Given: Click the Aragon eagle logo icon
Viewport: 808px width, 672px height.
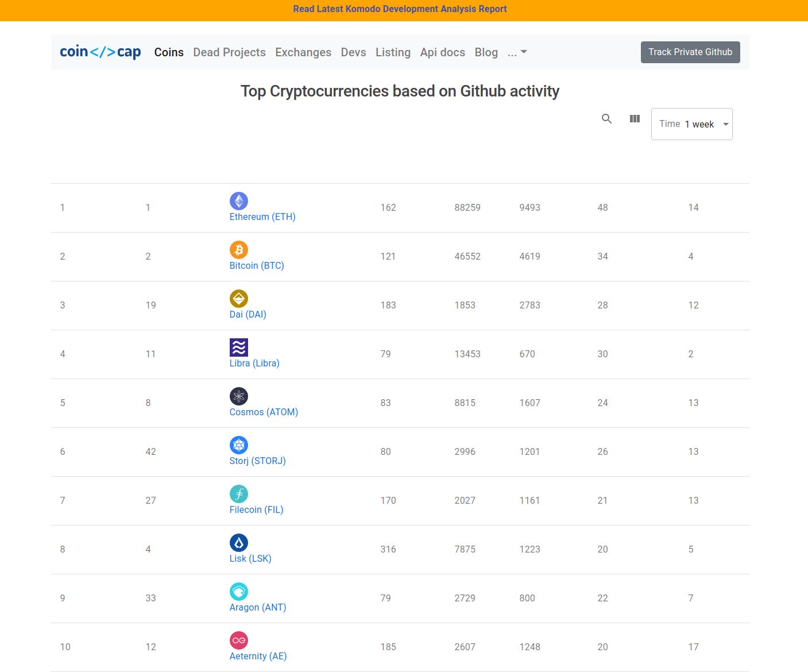Looking at the screenshot, I should (239, 592).
